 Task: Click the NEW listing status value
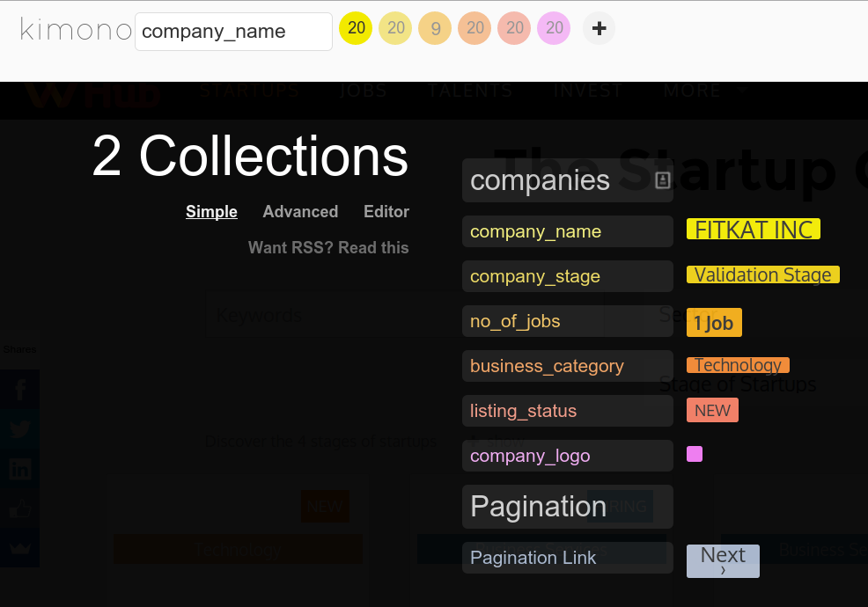click(x=712, y=411)
